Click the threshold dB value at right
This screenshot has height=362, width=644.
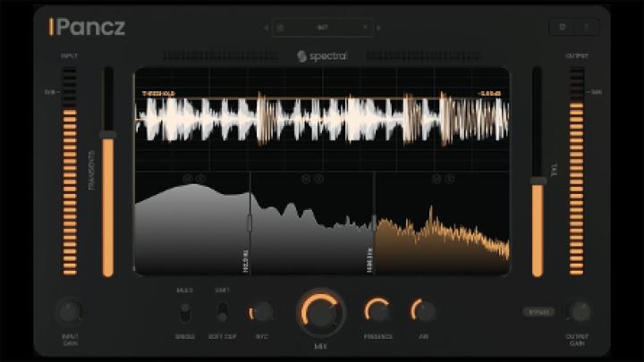(490, 94)
